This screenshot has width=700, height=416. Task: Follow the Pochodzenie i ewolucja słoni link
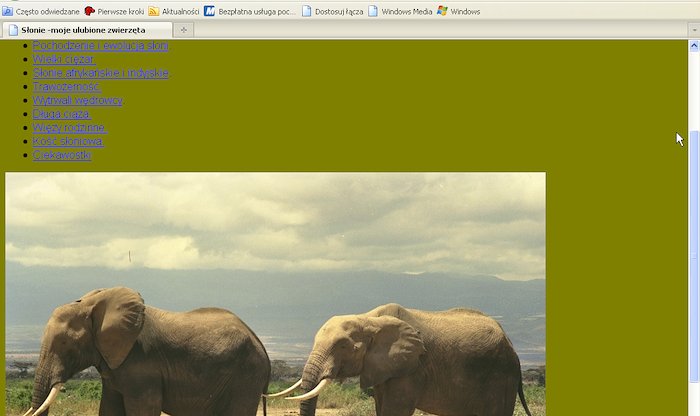point(100,46)
